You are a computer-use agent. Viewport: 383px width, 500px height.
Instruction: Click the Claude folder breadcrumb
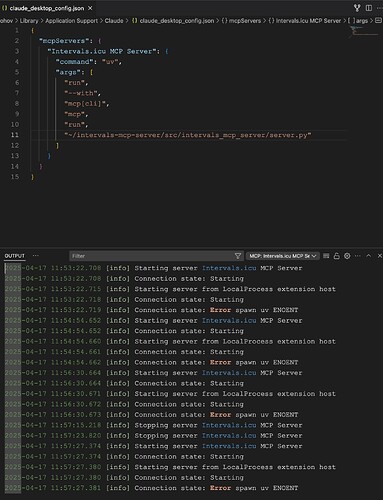114,21
